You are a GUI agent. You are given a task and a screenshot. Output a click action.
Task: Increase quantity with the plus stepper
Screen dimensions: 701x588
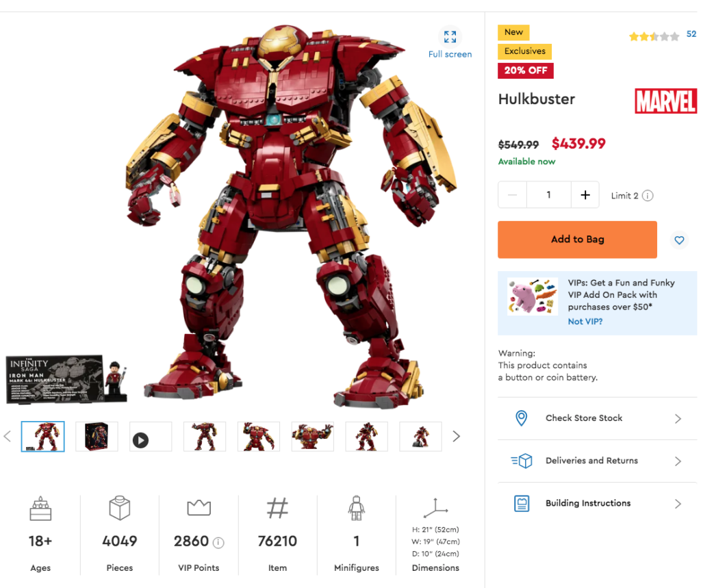(585, 194)
